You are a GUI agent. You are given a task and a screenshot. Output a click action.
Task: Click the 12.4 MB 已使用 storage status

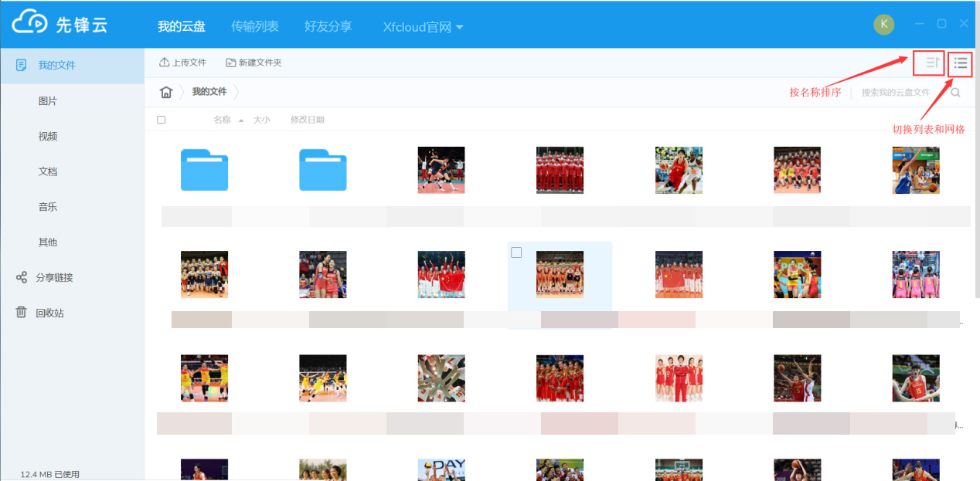[49, 474]
